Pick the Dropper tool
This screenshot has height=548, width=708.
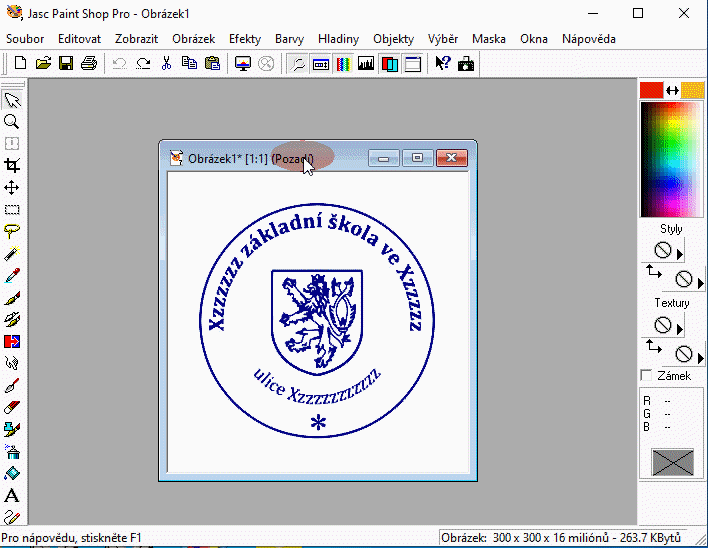click(x=12, y=275)
